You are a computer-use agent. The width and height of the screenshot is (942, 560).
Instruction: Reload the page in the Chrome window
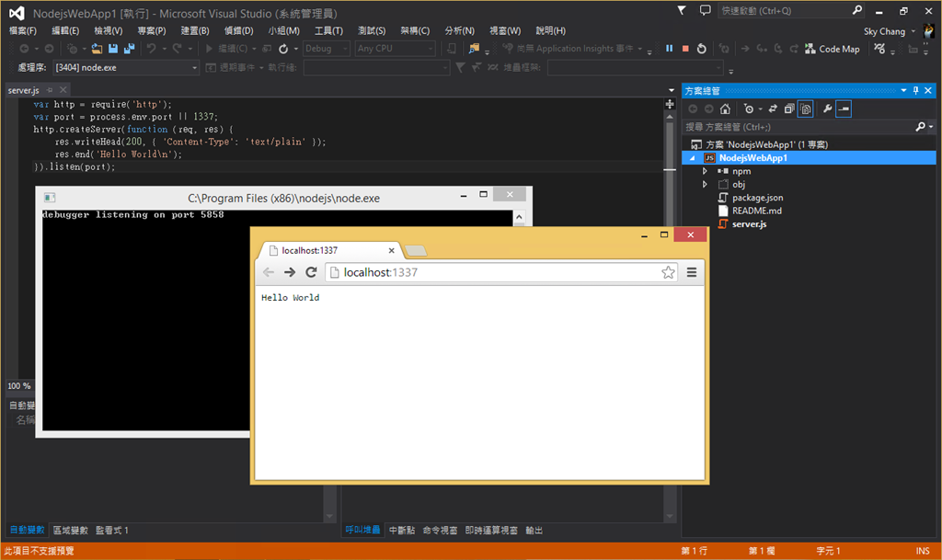311,272
